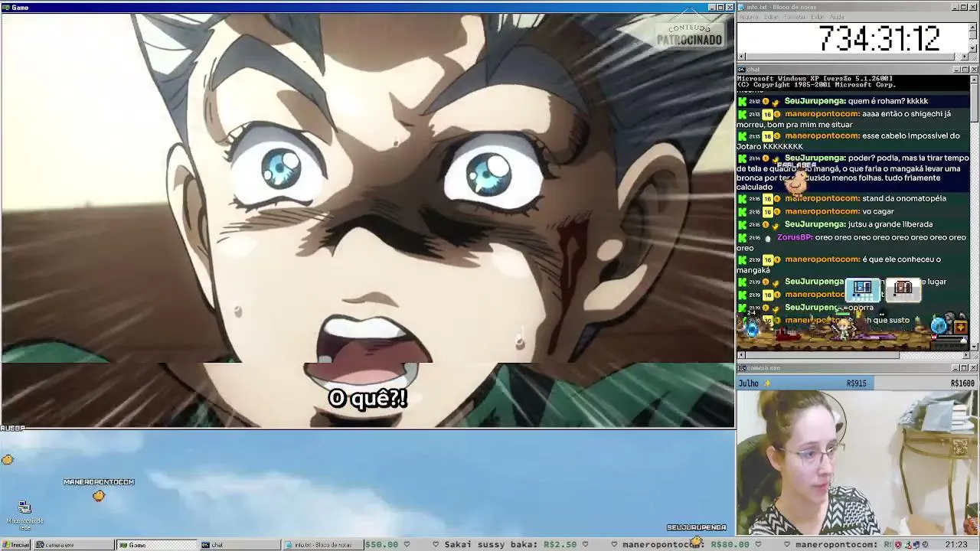The height and width of the screenshot is (551, 980).
Task: Click Notepad horizontal scrollbar right arrow
Action: click(965, 57)
